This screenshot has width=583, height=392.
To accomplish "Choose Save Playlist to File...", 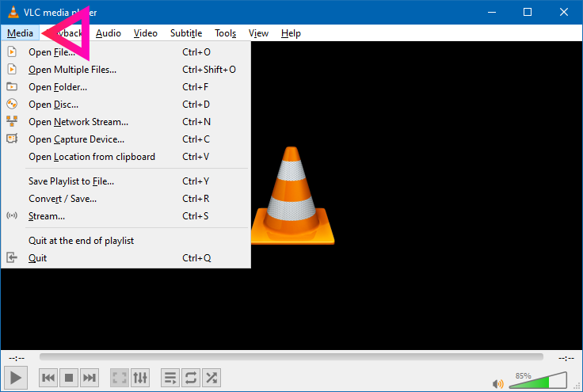I will [x=126, y=181].
